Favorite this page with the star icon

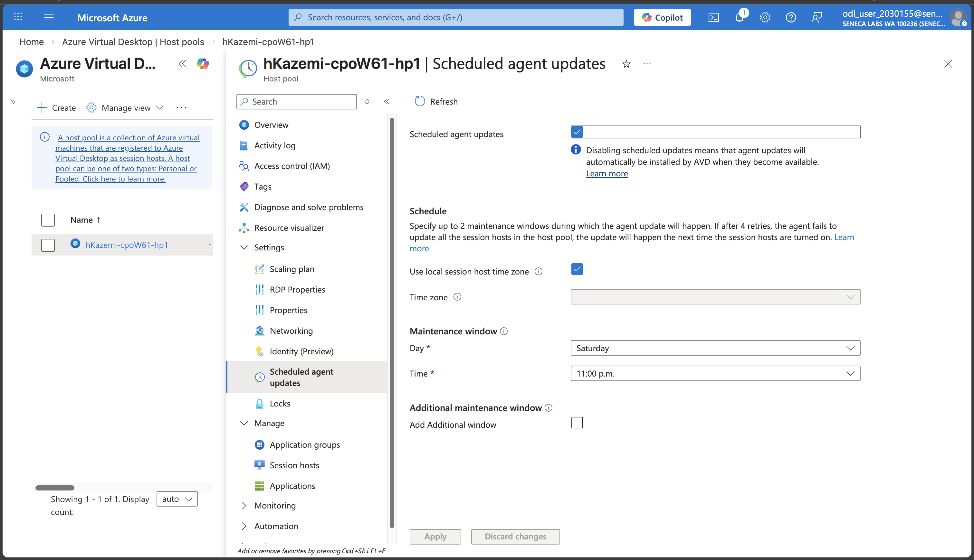(x=626, y=64)
